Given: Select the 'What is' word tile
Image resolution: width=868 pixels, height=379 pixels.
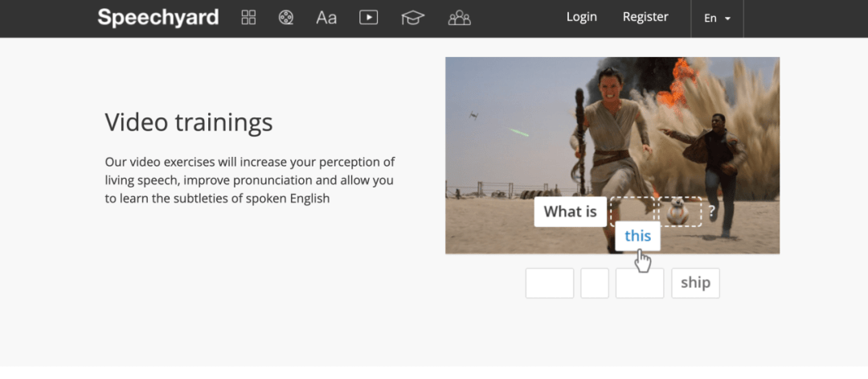Looking at the screenshot, I should pyautogui.click(x=570, y=212).
